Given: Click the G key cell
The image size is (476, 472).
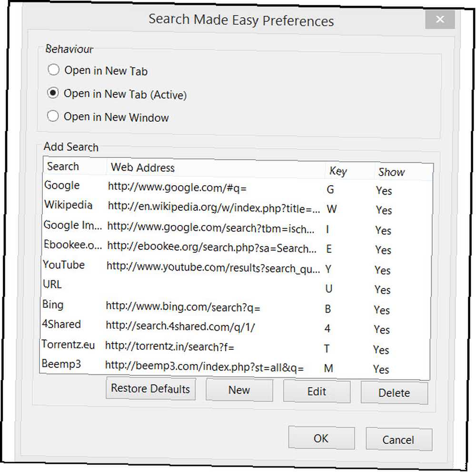Looking at the screenshot, I should (x=330, y=190).
